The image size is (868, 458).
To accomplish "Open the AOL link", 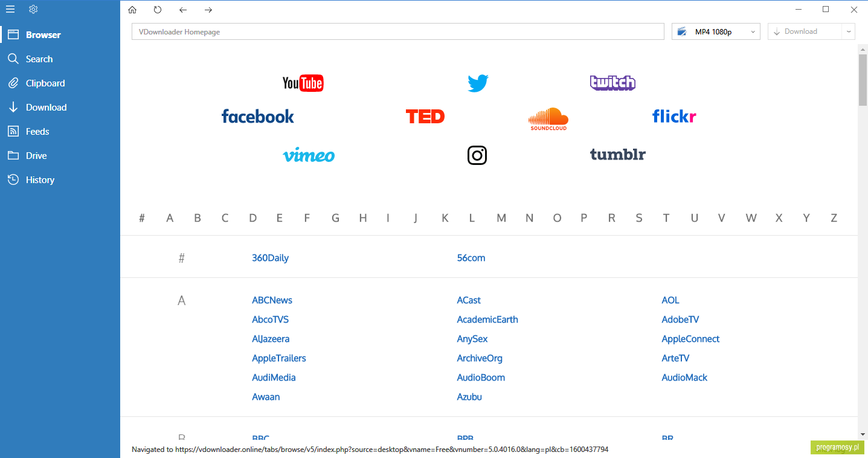I will point(670,300).
